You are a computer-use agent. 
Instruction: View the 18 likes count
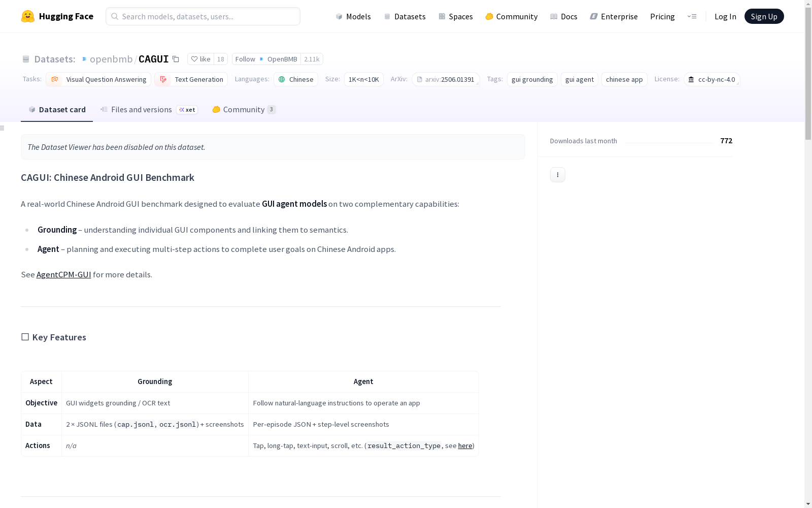(x=221, y=59)
